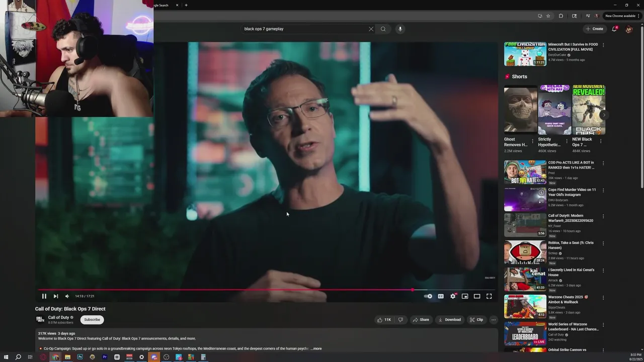This screenshot has width=644, height=362.
Task: Dislike the Black Ops 7 Direct video
Action: [x=400, y=320]
